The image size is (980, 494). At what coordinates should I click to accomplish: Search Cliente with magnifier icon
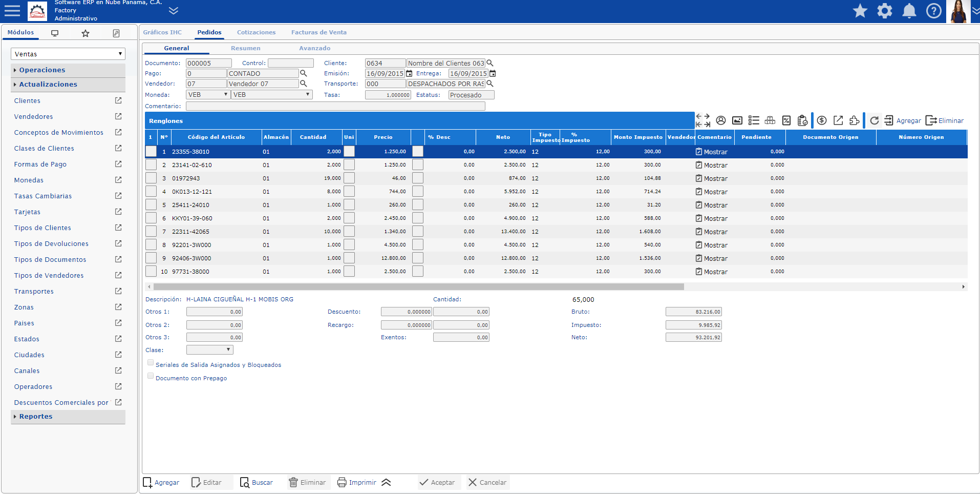coord(490,63)
